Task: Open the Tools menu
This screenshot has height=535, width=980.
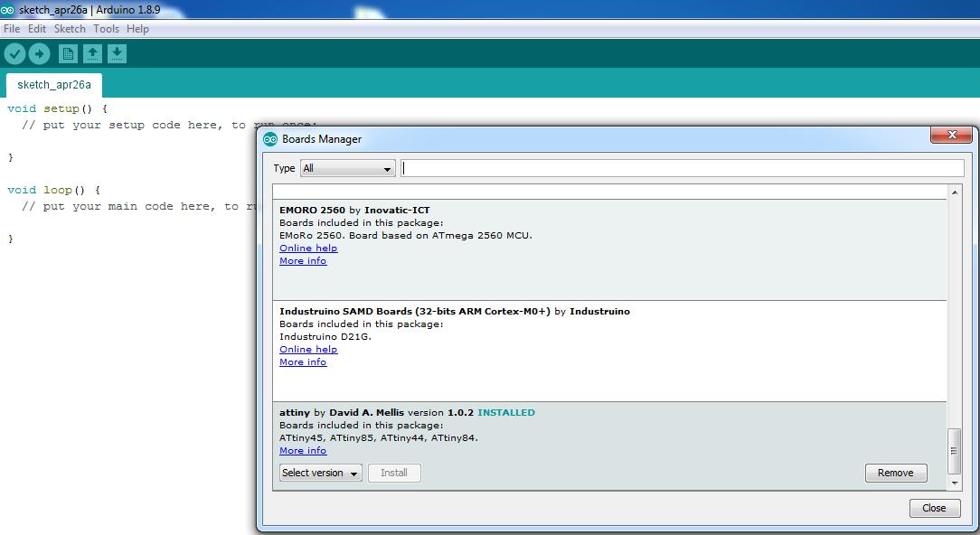Action: (x=107, y=29)
